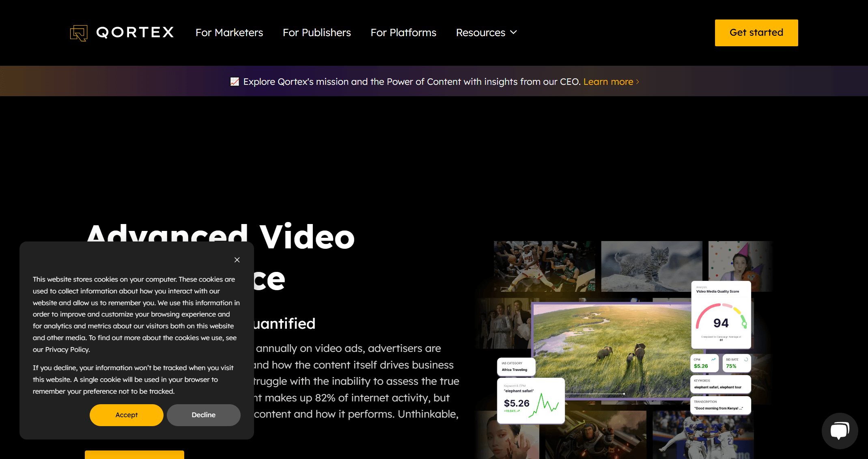
Task: Click the QORTEX wordmark text
Action: pyautogui.click(x=135, y=32)
